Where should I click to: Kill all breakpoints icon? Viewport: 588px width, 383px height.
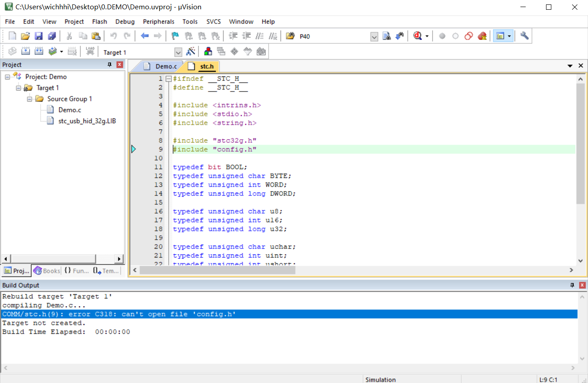482,36
